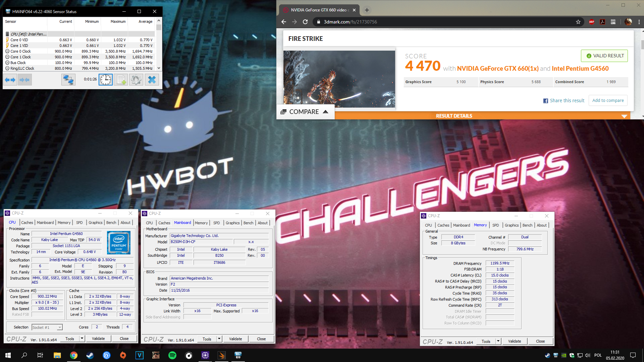Click Close button in middle CPU-Z window
This screenshot has height=362, width=644.
tap(261, 339)
